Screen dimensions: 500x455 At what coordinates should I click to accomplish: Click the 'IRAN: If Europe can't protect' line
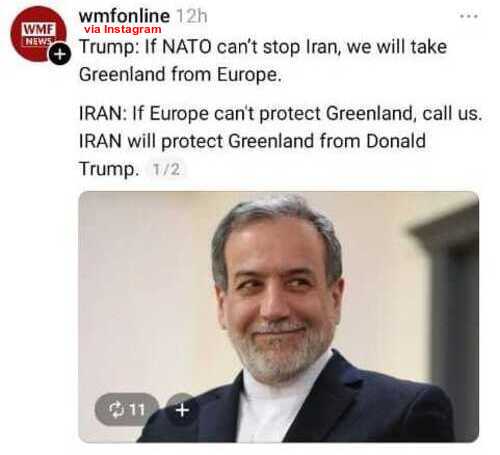(x=280, y=114)
